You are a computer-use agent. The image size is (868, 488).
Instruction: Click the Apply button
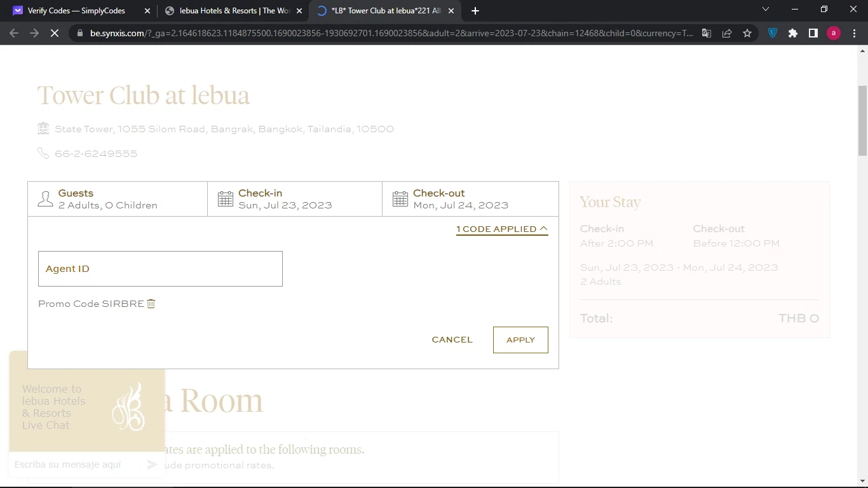[x=520, y=340]
